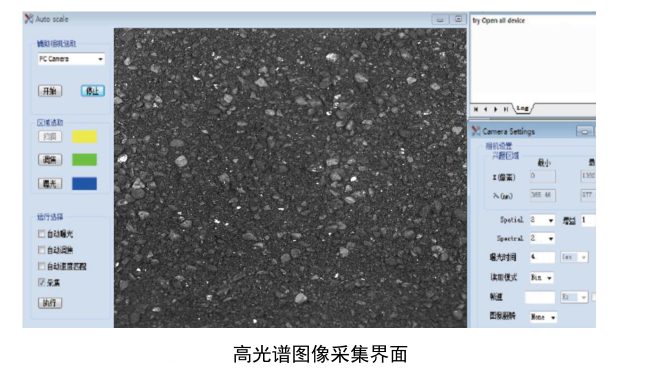
Task: Minimize the Camera Settings window
Action: coord(584,132)
